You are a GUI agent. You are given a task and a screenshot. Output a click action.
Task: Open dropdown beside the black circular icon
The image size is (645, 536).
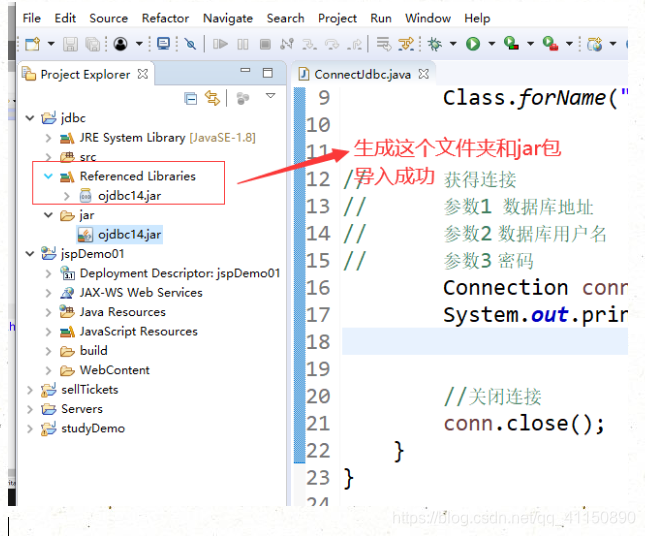click(x=139, y=44)
